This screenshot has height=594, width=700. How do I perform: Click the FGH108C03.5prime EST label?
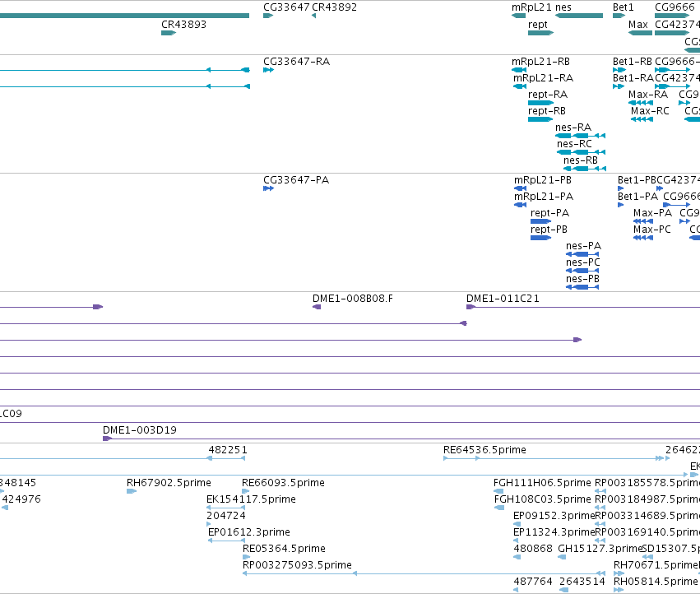click(543, 499)
